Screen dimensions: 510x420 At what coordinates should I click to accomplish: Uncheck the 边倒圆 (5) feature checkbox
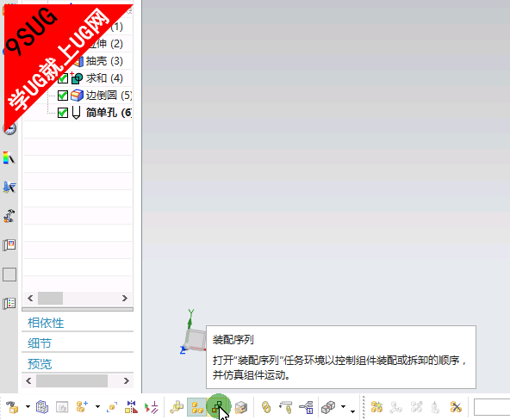pos(63,96)
